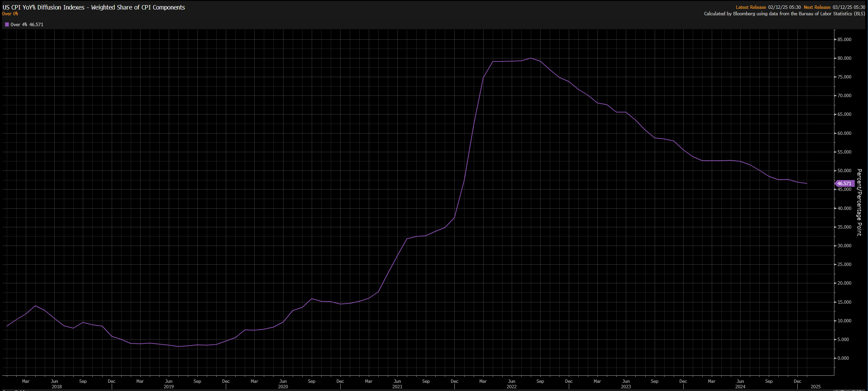This screenshot has width=868, height=391.
Task: Click the 55.000 y-axis label
Action: 844,152
